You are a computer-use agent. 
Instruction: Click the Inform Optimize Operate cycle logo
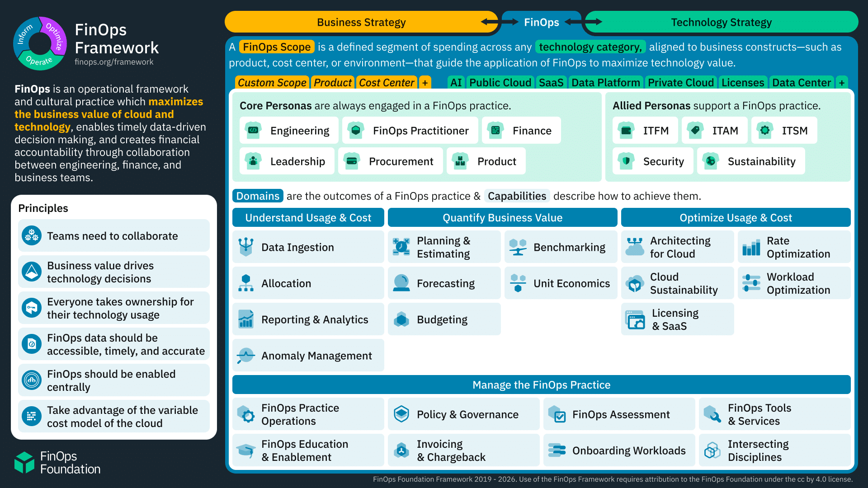(x=40, y=43)
